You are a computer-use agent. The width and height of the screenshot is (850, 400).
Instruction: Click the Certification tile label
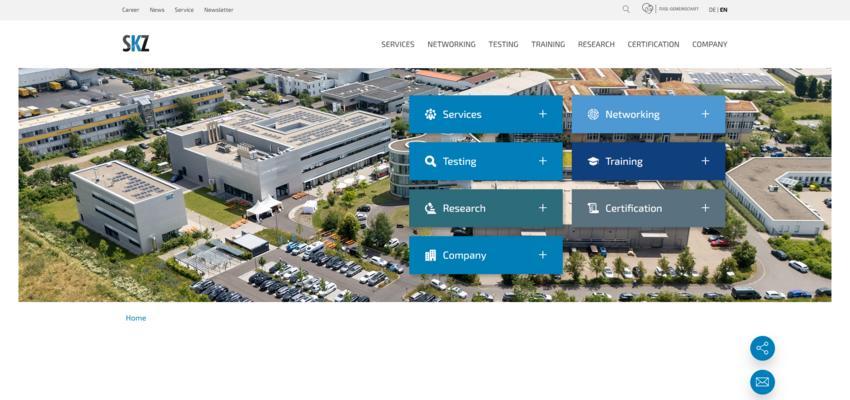tap(634, 208)
